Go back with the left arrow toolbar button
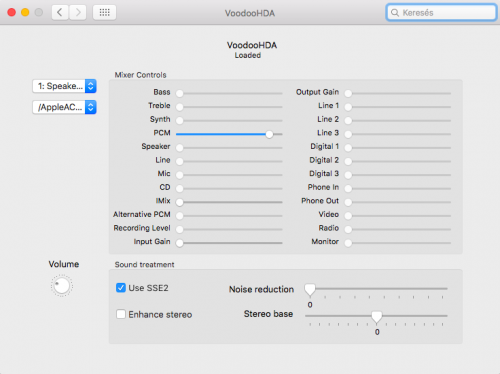The height and width of the screenshot is (374, 500). (60, 13)
